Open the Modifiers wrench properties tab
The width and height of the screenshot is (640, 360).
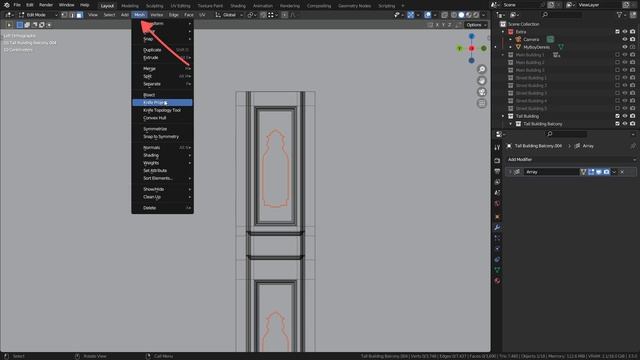(497, 227)
